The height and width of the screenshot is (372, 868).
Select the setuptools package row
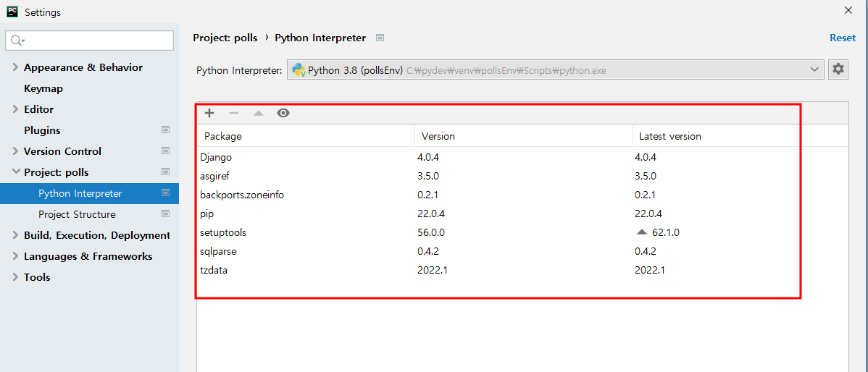(522, 233)
